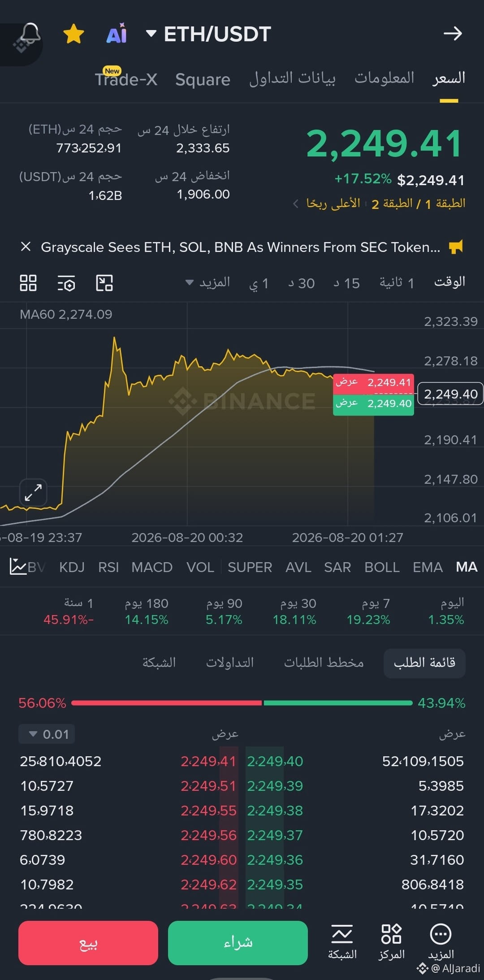The image size is (484, 980).
Task: Open the chart grid layout icon
Action: click(x=28, y=283)
